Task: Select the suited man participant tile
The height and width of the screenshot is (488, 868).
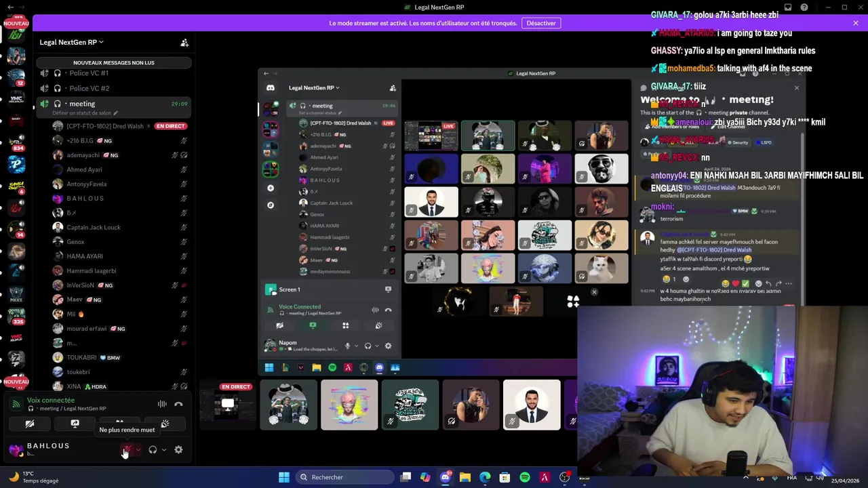Action: point(532,405)
